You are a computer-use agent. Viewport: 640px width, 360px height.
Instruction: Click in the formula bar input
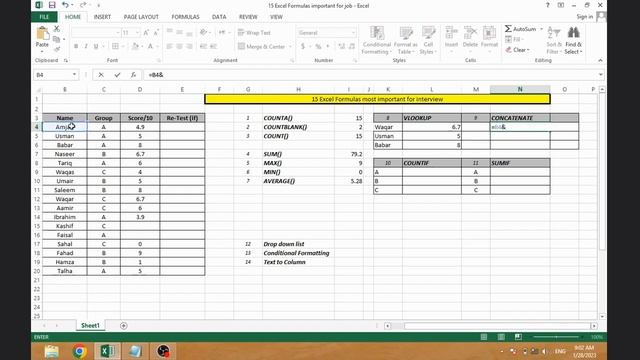tap(369, 75)
